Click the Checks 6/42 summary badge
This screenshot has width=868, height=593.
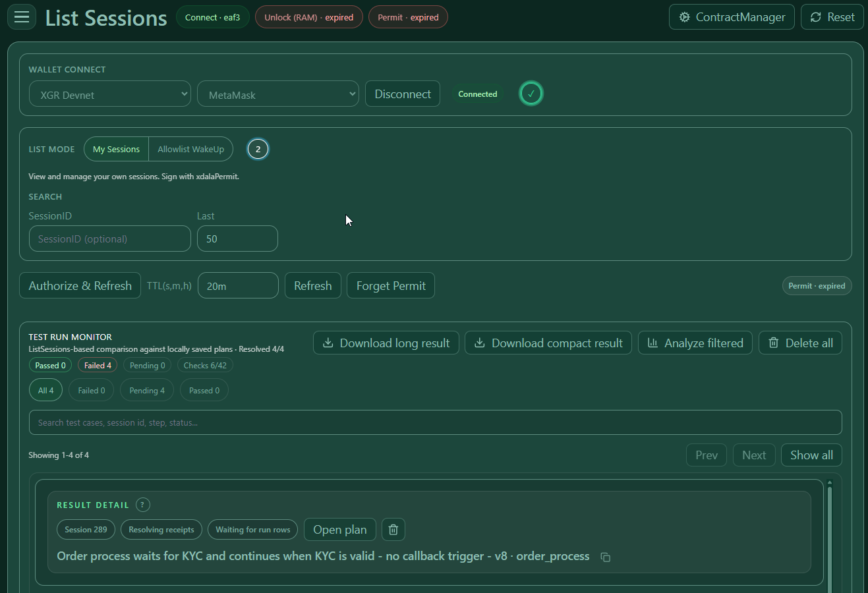coord(205,365)
